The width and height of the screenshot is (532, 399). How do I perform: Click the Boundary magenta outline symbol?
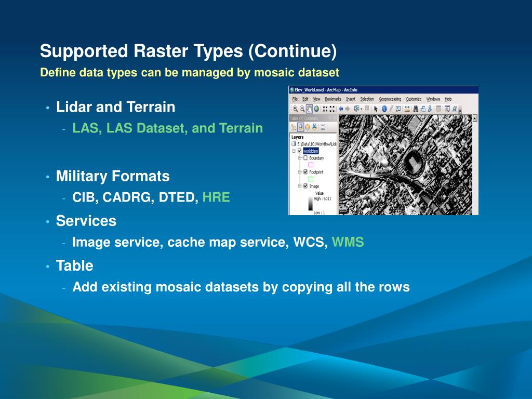[x=311, y=165]
